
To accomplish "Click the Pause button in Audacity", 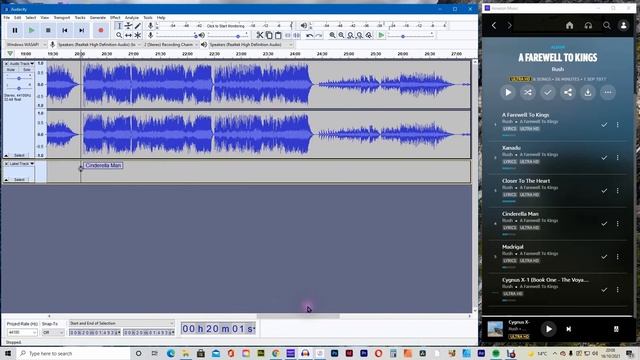I will (x=15, y=30).
